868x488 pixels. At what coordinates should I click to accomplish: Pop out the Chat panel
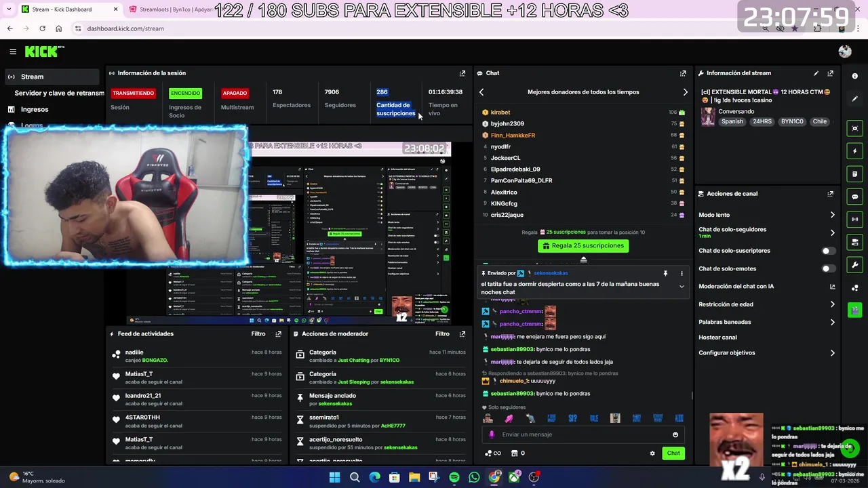click(x=683, y=73)
